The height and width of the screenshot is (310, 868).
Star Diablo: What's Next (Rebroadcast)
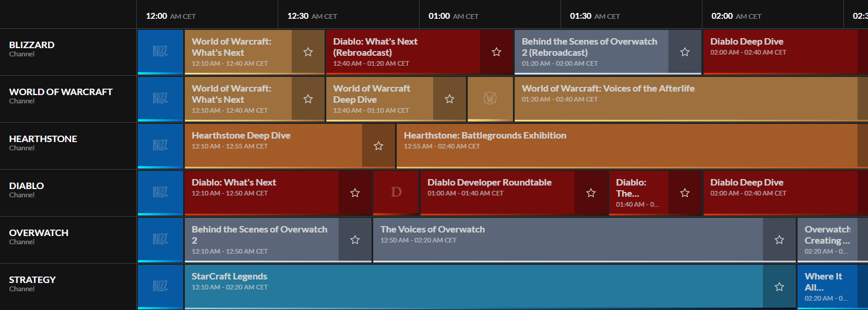click(x=497, y=52)
